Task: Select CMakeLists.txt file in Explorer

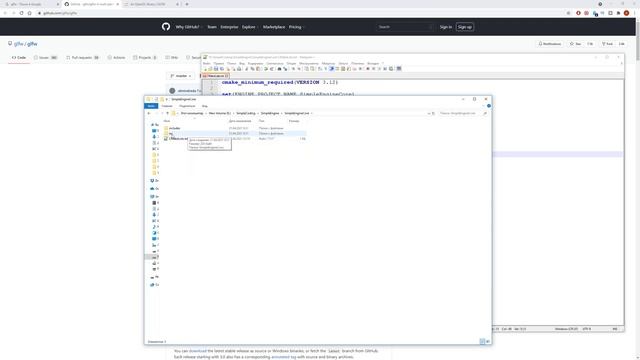Action: [x=176, y=139]
